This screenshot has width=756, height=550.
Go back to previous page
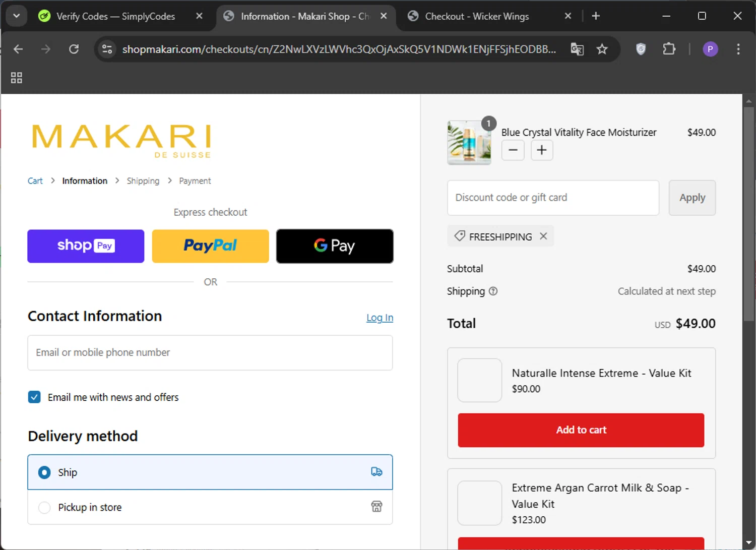(x=18, y=49)
